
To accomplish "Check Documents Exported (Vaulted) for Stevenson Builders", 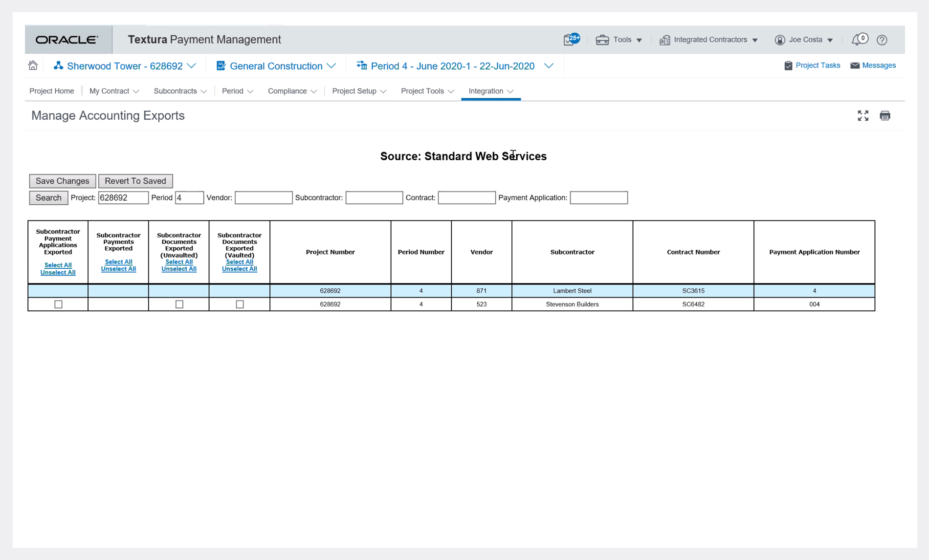I will [240, 304].
